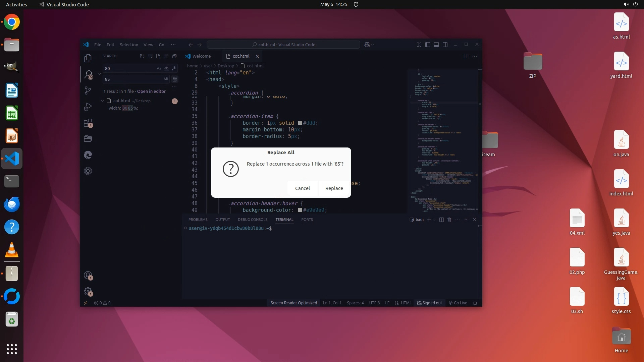644x362 pixels.
Task: Open the launch profile dropdown next to bash
Action: tap(434, 220)
